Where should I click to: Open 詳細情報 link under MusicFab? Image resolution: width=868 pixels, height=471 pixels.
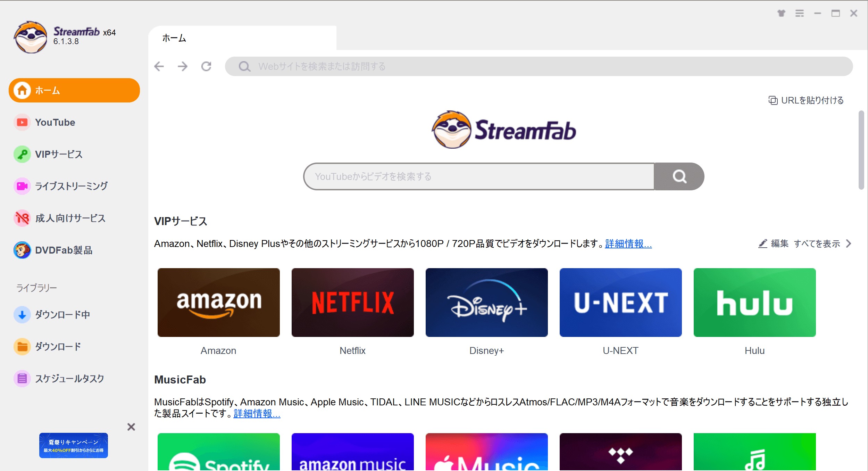257,413
